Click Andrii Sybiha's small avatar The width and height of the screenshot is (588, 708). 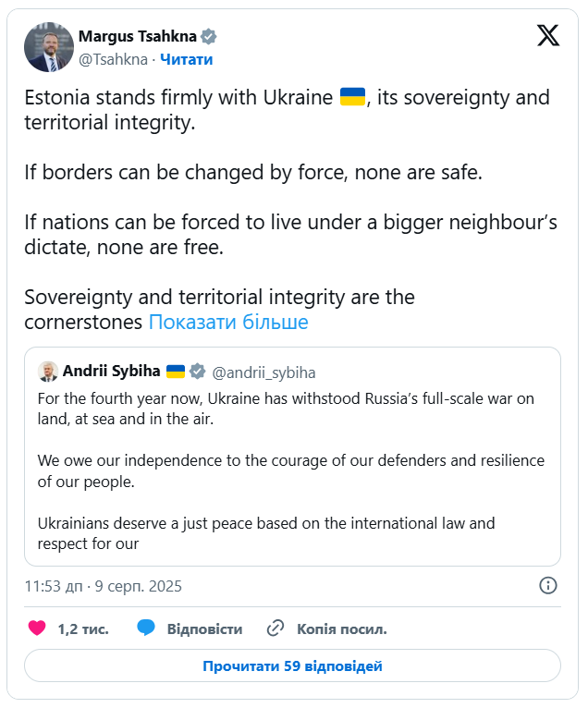point(47,372)
